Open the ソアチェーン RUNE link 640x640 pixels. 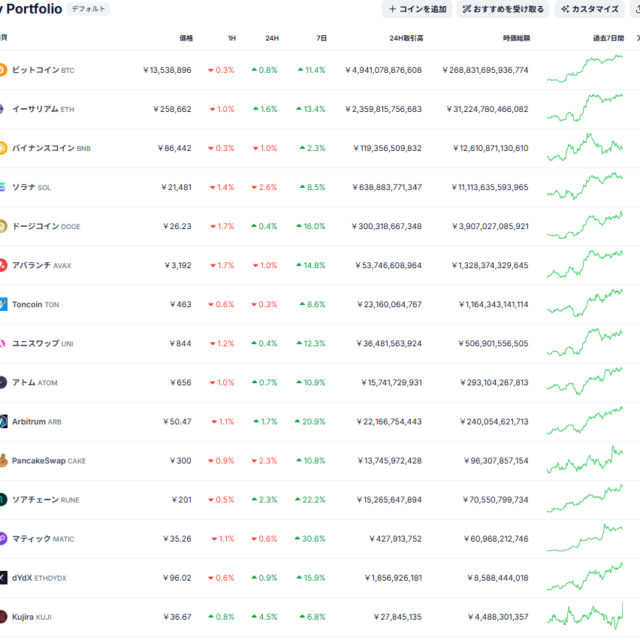46,500
